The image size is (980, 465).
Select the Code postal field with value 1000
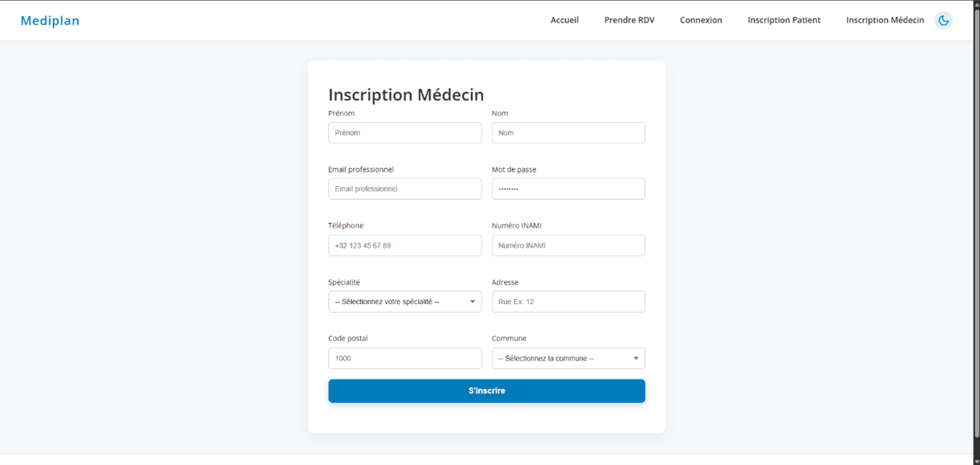coord(404,358)
